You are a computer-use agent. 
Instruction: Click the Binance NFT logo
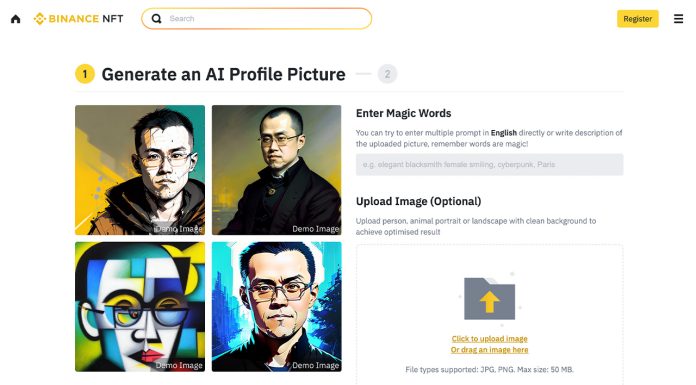click(79, 19)
